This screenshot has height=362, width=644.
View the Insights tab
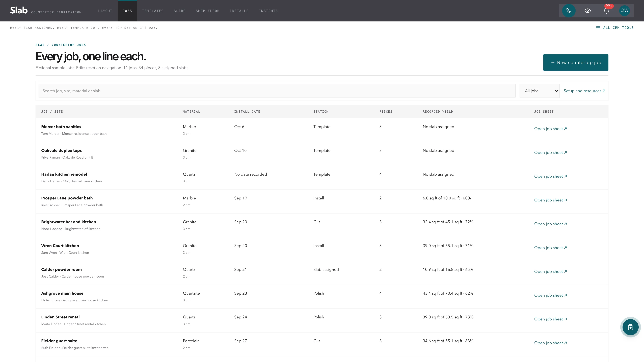point(268,11)
